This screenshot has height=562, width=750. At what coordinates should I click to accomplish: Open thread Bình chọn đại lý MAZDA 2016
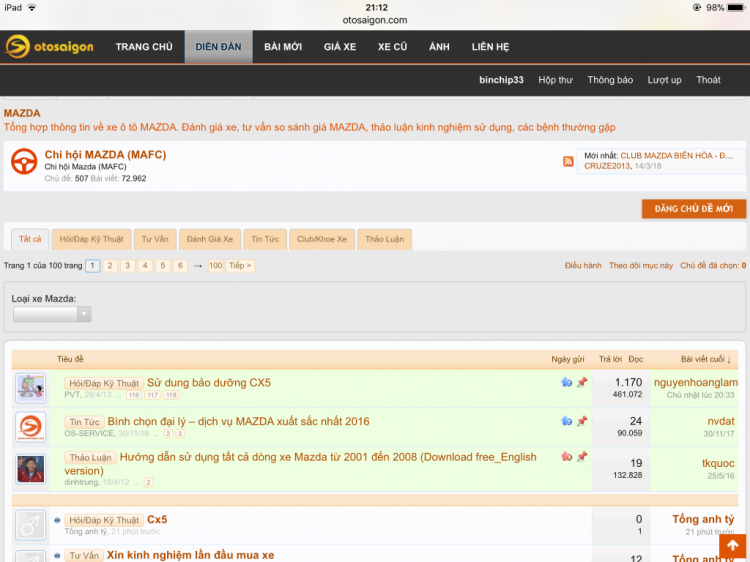point(238,421)
